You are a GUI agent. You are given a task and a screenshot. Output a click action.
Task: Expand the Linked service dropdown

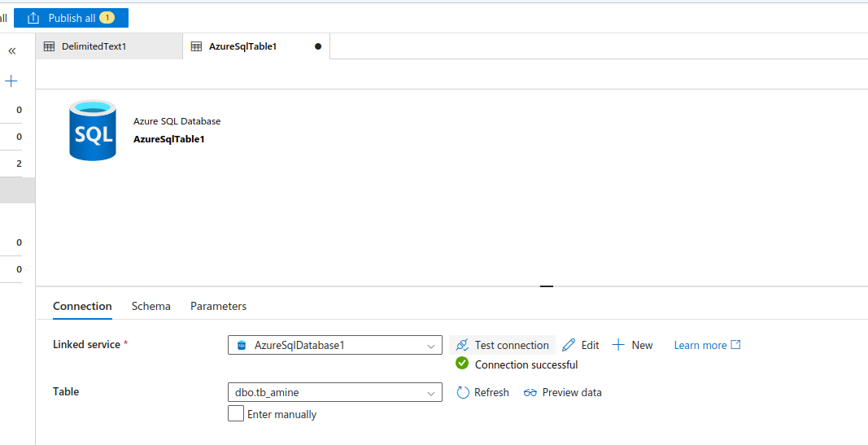pyautogui.click(x=335, y=345)
